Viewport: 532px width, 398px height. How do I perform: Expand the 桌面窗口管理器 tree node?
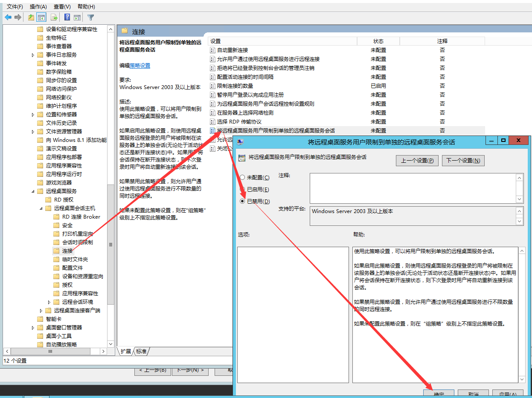pos(33,328)
